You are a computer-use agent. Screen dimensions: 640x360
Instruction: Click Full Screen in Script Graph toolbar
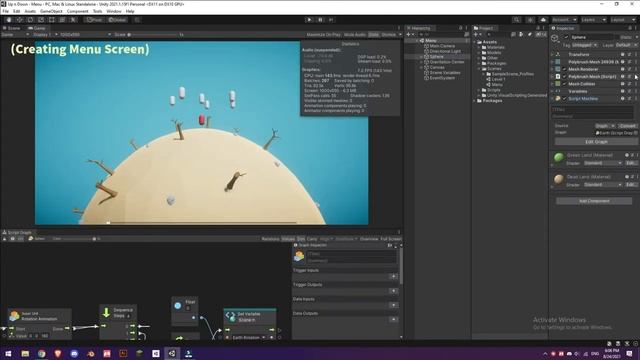pos(391,239)
